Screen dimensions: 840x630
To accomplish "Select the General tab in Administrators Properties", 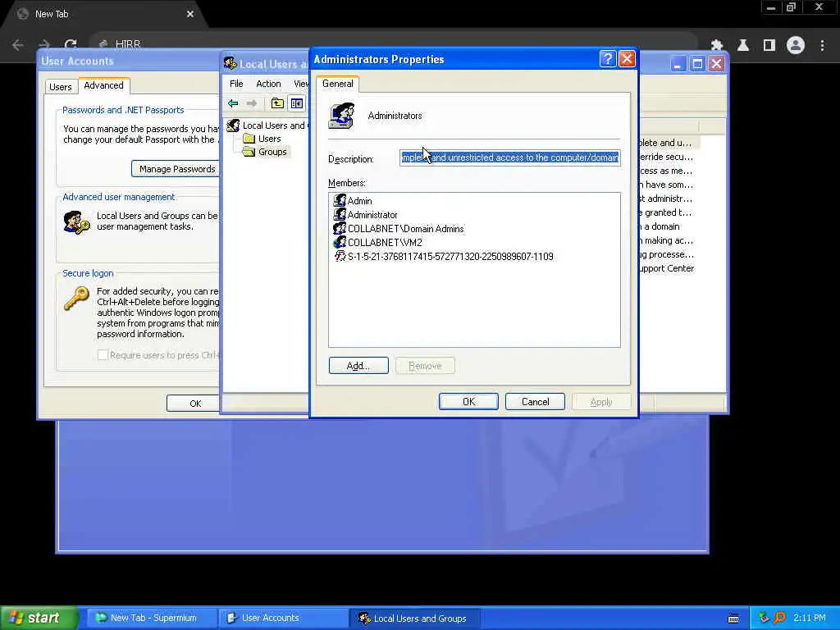I will point(337,84).
